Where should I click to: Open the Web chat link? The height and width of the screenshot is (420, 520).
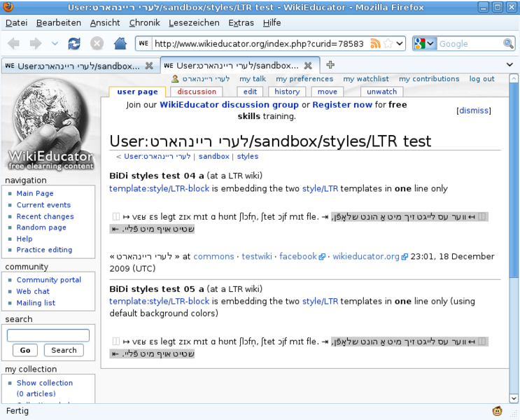[x=33, y=291]
